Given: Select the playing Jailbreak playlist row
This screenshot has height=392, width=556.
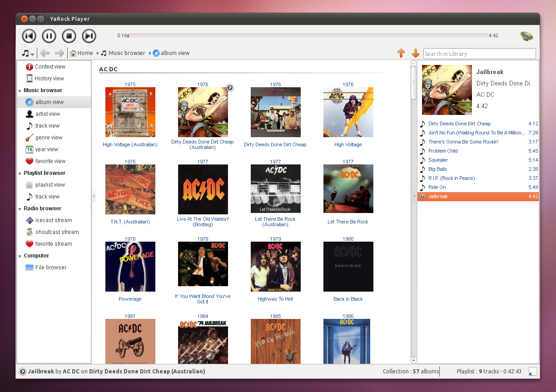Looking at the screenshot, I should [x=478, y=196].
